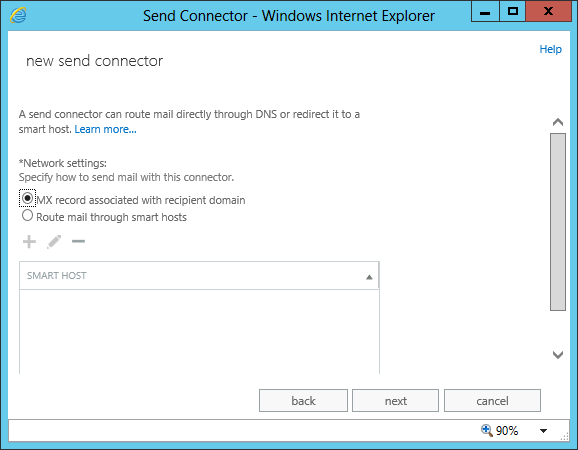The width and height of the screenshot is (578, 450).
Task: Maximize the Send Connector window
Action: [x=513, y=11]
